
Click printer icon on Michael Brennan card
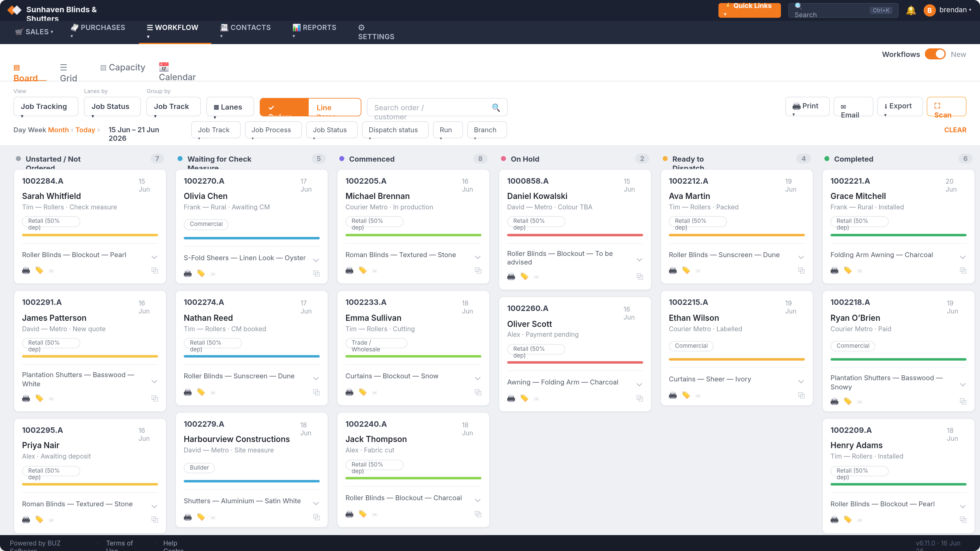pyautogui.click(x=349, y=271)
